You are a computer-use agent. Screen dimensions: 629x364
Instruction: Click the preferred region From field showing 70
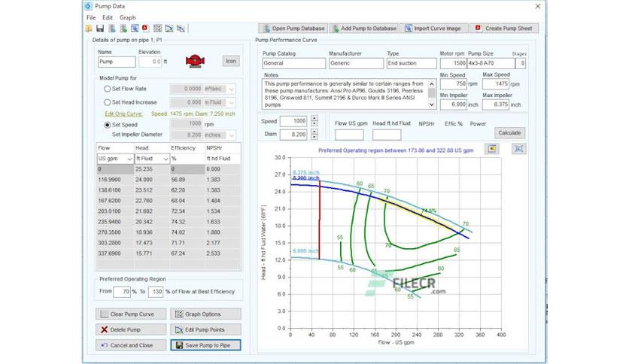[x=122, y=292]
